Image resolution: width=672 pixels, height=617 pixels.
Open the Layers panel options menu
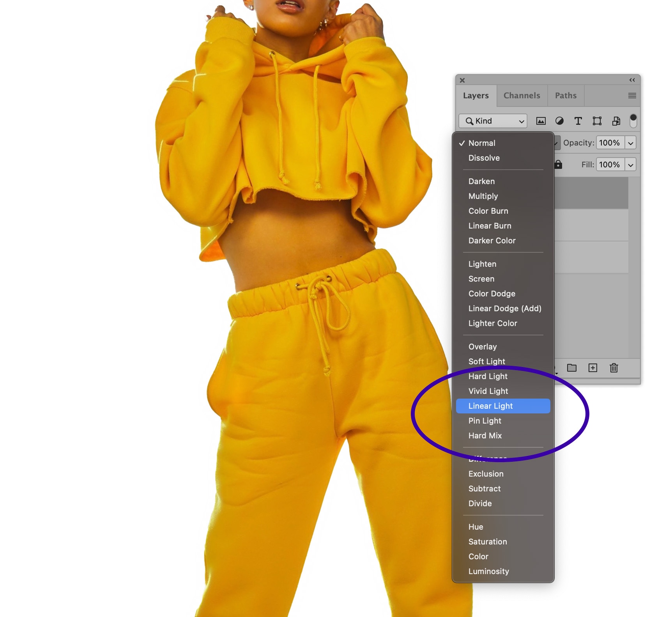632,96
